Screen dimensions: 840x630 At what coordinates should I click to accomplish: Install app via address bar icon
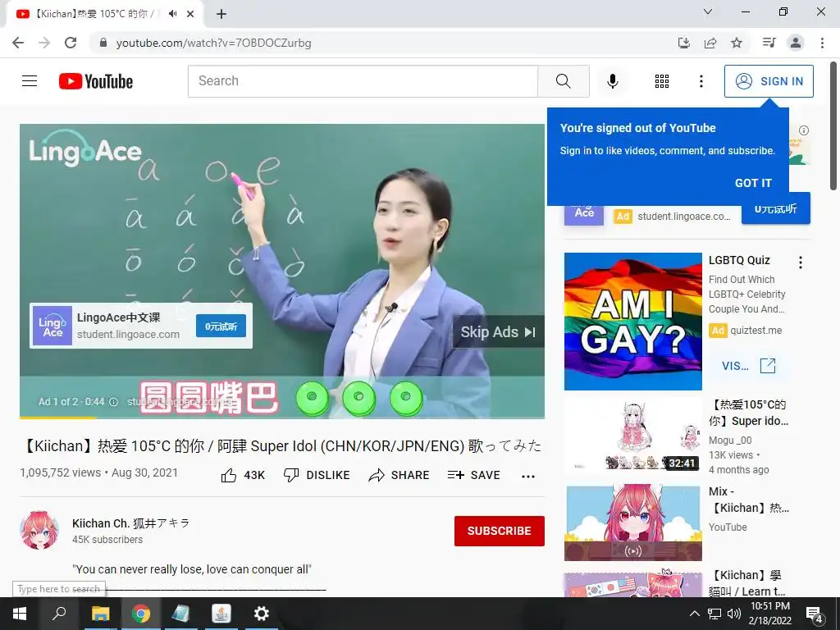tap(684, 43)
